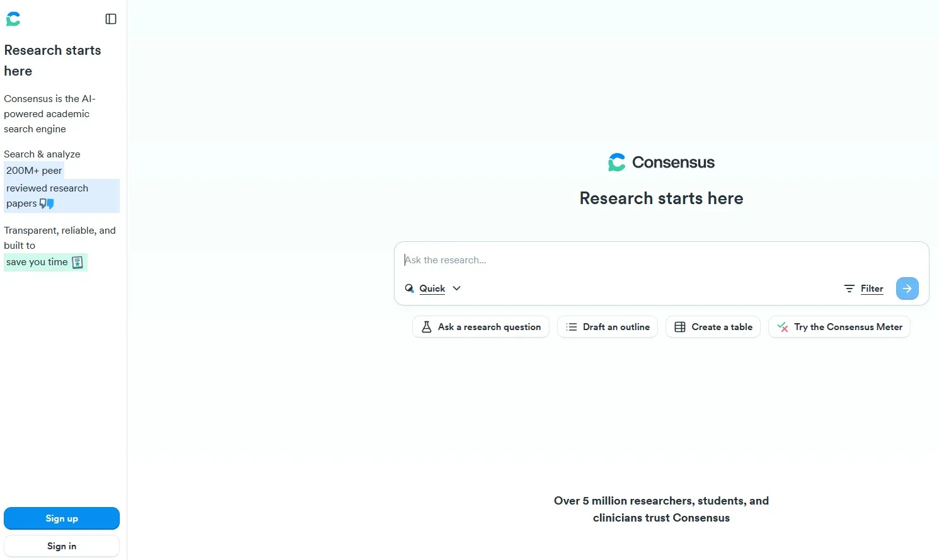The height and width of the screenshot is (560, 939).
Task: Click the 'Consensus' wordmark in the center
Action: [x=673, y=163]
